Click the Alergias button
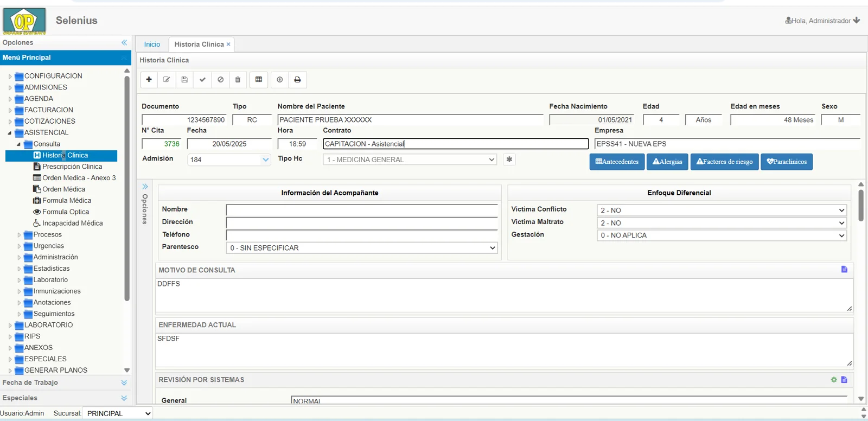The width and height of the screenshot is (868, 421). click(667, 162)
